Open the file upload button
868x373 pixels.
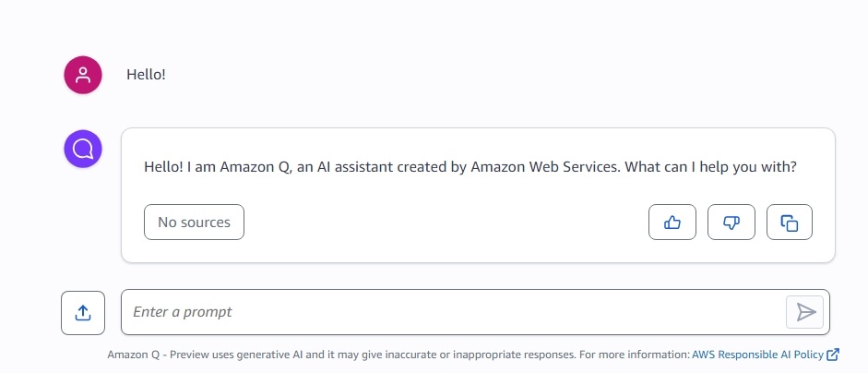(83, 313)
